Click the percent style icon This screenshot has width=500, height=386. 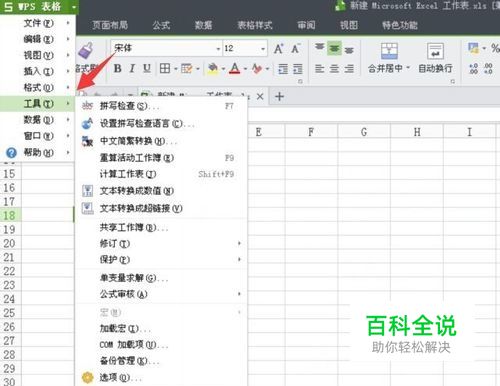[495, 48]
